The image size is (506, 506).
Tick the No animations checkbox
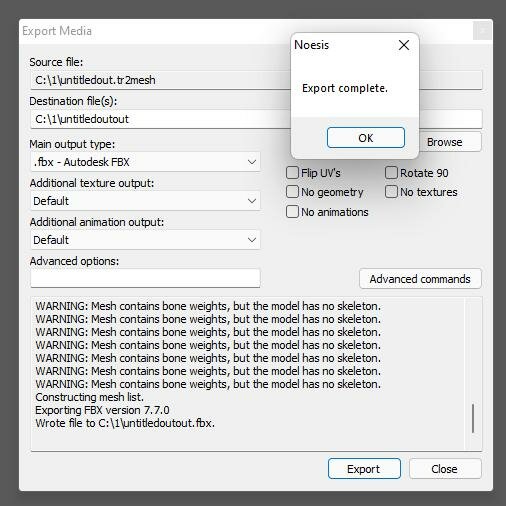pyautogui.click(x=292, y=212)
